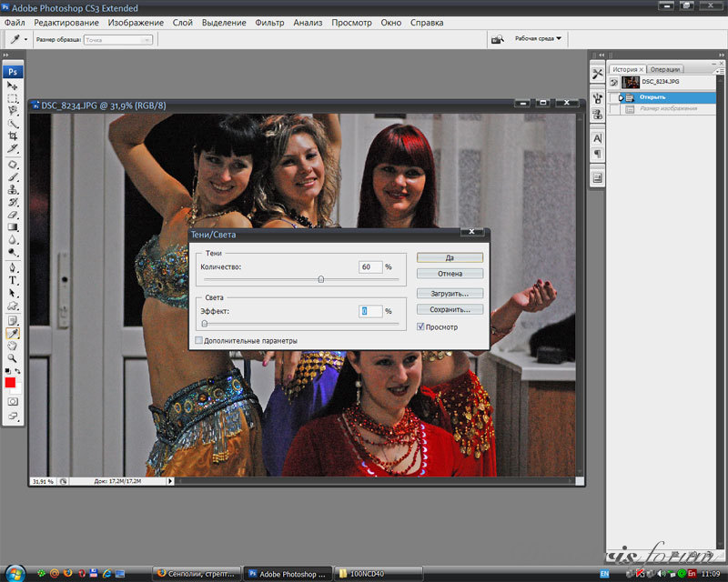This screenshot has width=728, height=582.
Task: Click the Эффект percentage input field
Action: coord(369,311)
